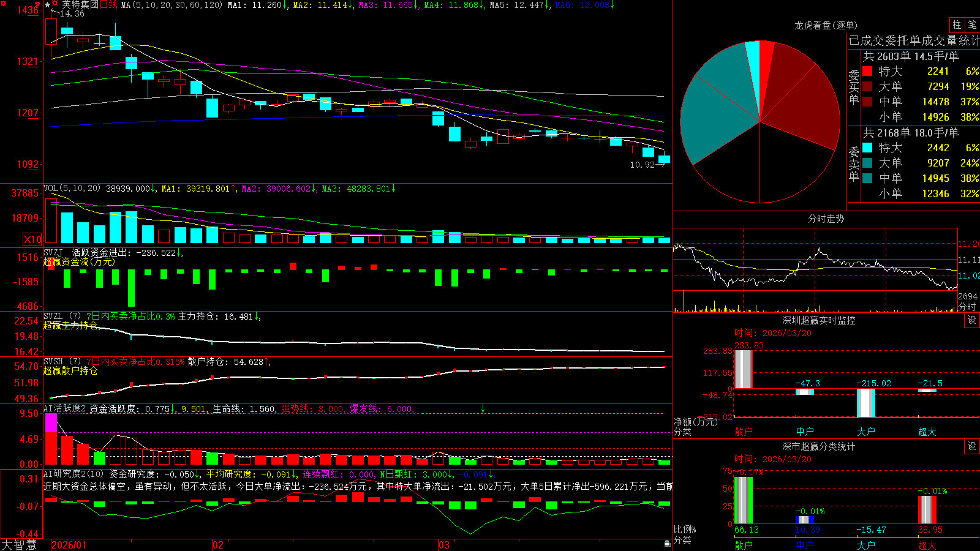Click the red question mark icon at top left
This screenshot has width=980, height=551.
[x=37, y=5]
